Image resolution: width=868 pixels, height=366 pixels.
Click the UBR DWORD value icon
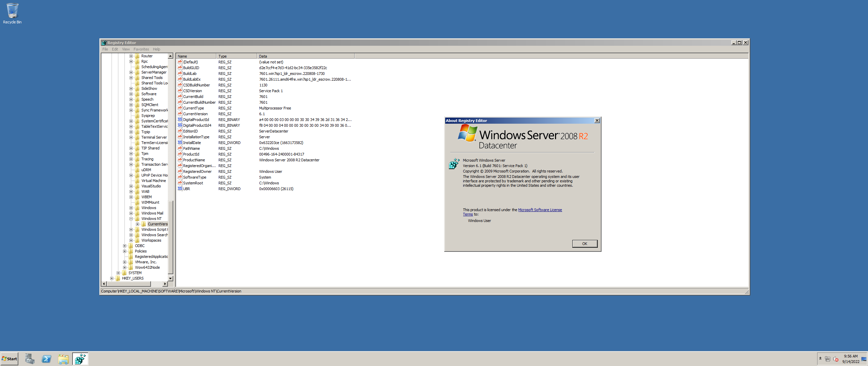(180, 188)
